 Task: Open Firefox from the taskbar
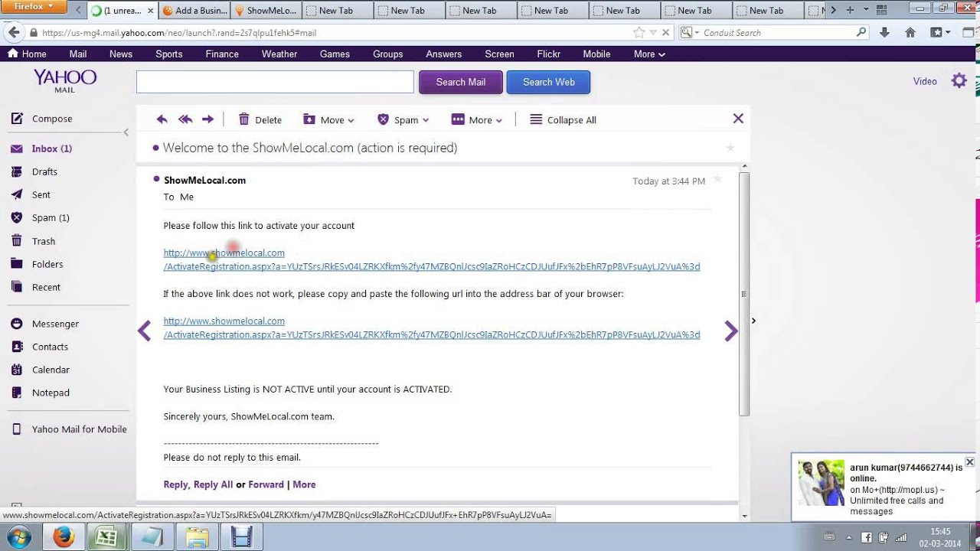tap(64, 537)
